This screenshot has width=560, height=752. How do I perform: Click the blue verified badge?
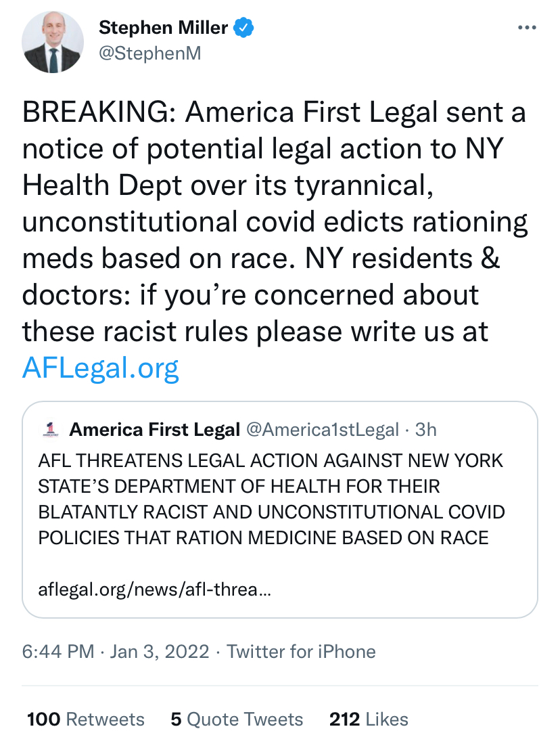coord(243,28)
